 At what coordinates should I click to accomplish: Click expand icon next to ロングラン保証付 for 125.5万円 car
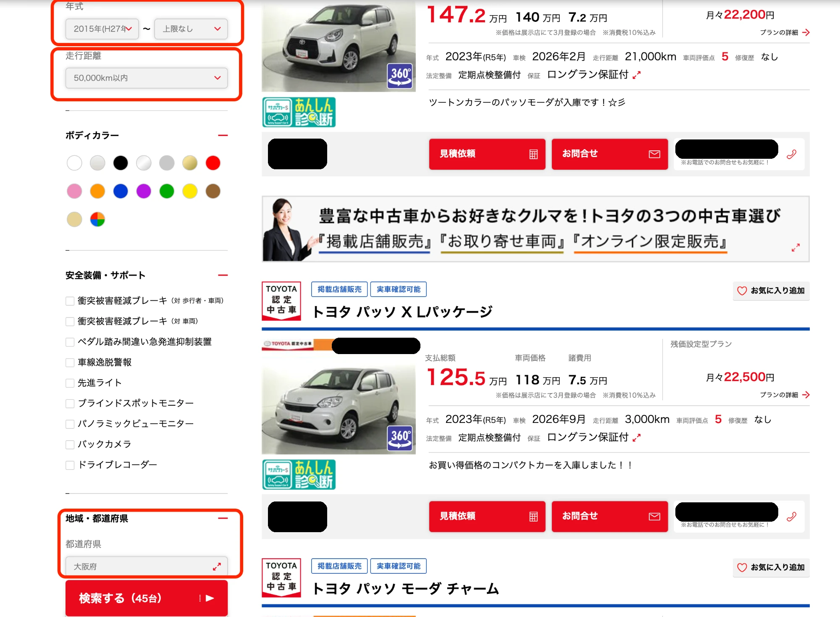coord(637,438)
